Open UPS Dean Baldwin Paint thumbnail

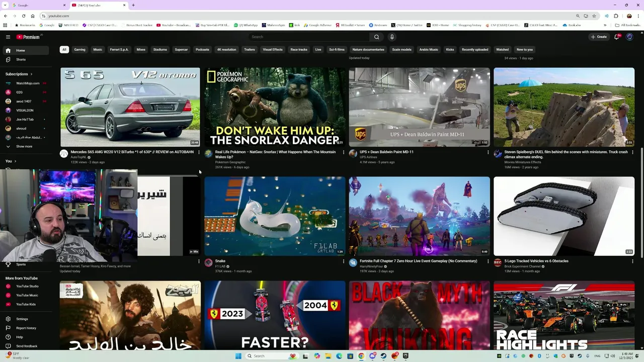[x=419, y=107]
